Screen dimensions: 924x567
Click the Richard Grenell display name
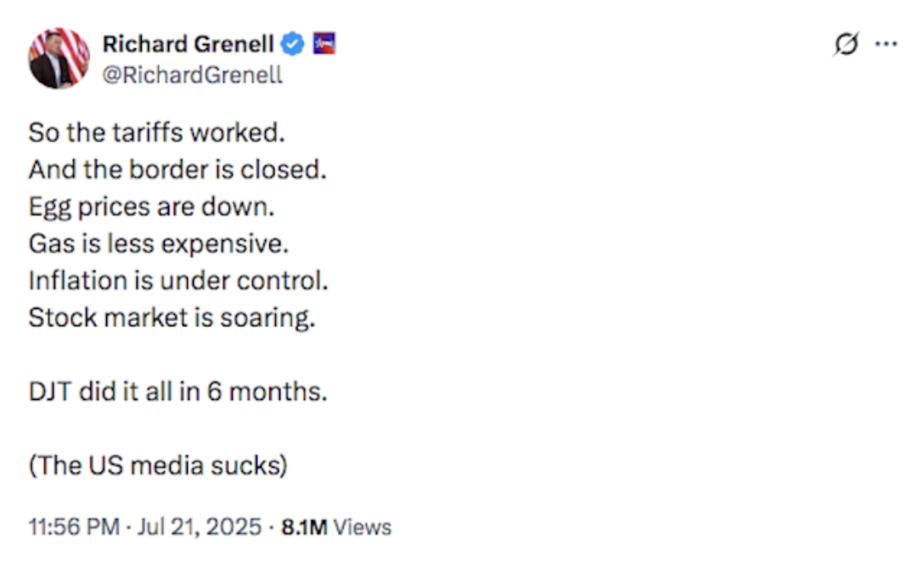[x=188, y=44]
